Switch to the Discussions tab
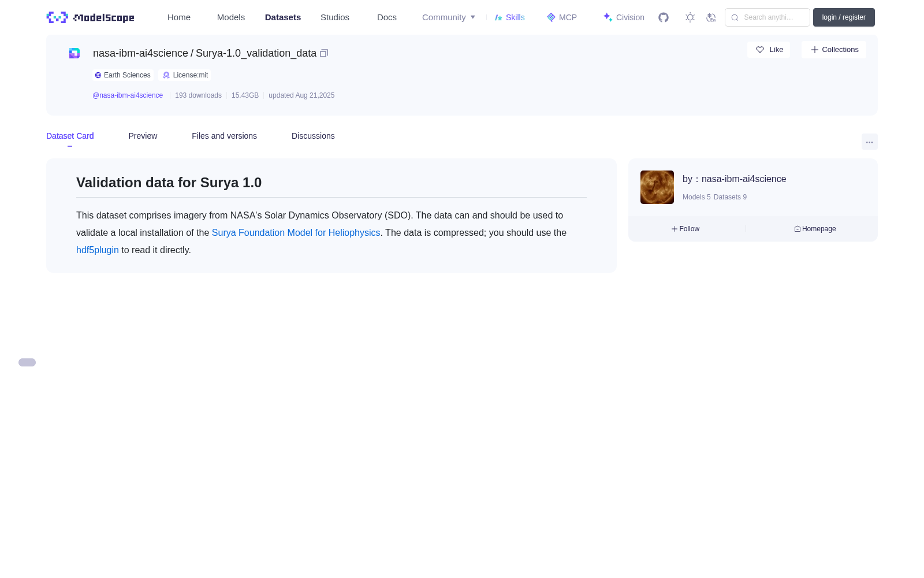The image size is (924, 578). coord(313,136)
